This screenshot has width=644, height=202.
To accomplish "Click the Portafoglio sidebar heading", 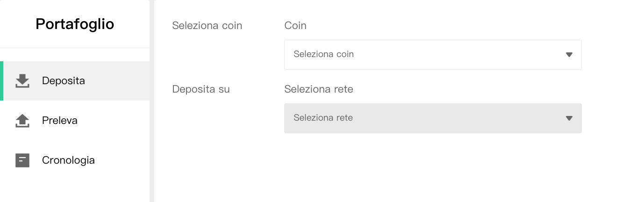I will (x=75, y=24).
